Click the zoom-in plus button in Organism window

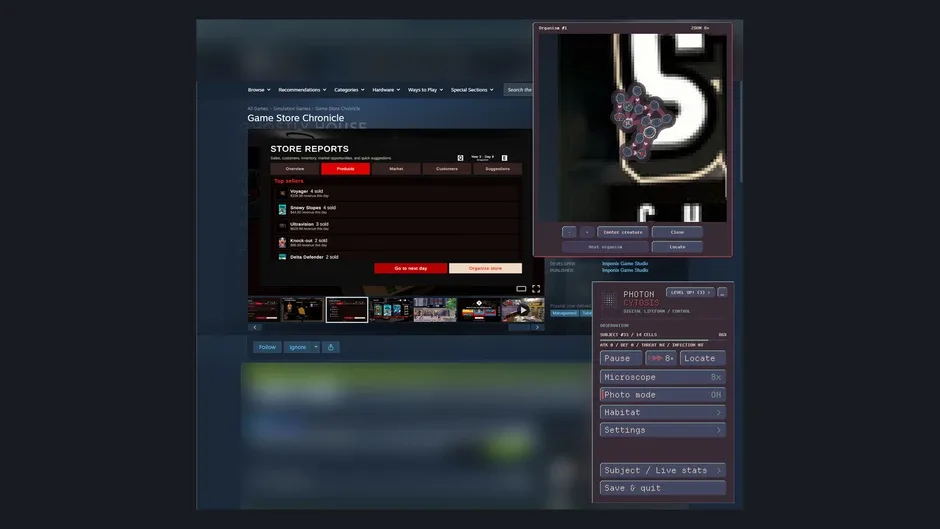click(x=587, y=232)
